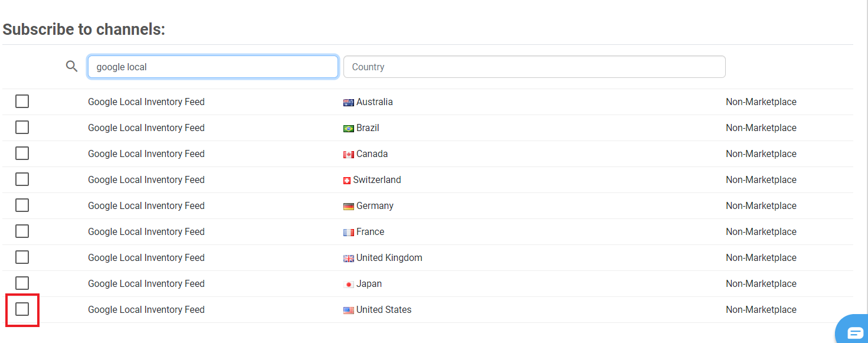The height and width of the screenshot is (343, 868).
Task: Click the Japan flag icon
Action: (x=349, y=284)
